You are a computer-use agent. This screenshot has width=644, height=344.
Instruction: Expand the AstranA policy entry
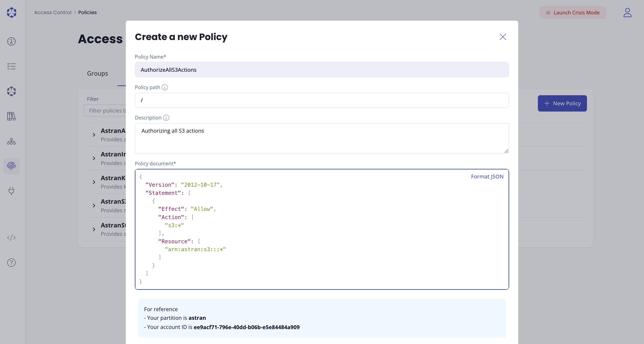pos(94,135)
